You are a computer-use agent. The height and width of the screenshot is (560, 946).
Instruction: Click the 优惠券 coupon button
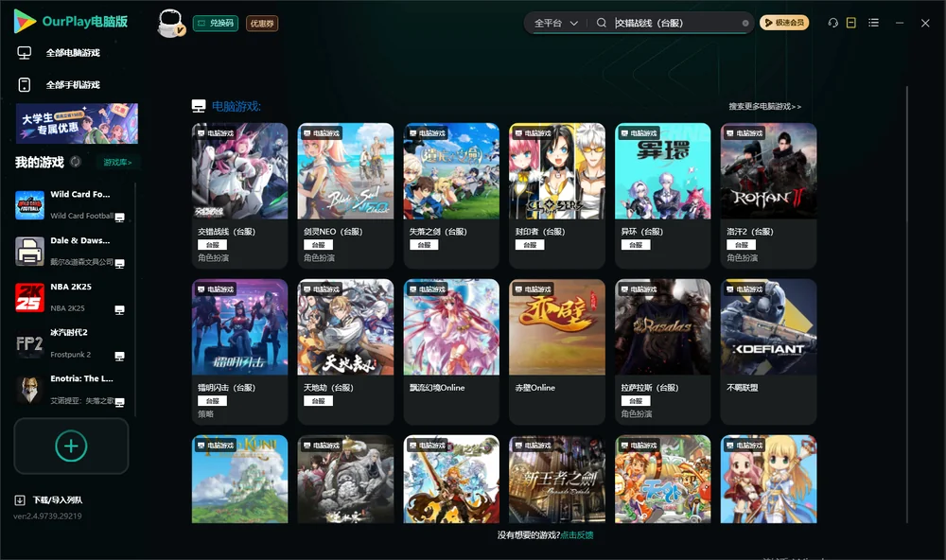click(x=262, y=24)
